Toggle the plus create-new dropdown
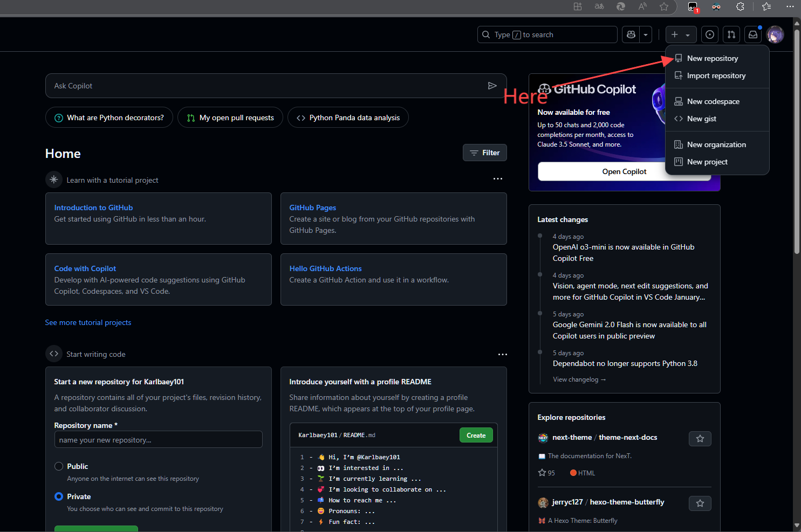Screen dimensions: 801x532 (x=681, y=34)
